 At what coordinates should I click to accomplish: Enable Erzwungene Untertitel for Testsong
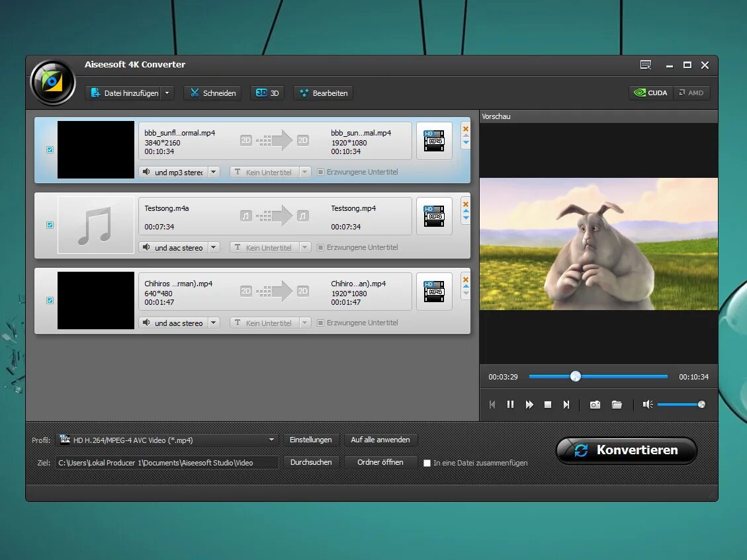pyautogui.click(x=321, y=248)
